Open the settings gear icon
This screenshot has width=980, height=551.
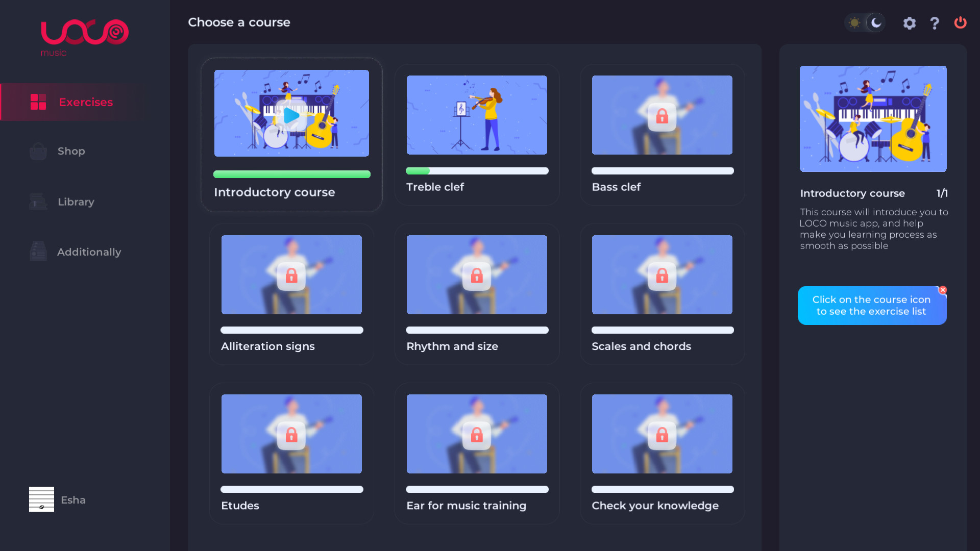click(909, 23)
